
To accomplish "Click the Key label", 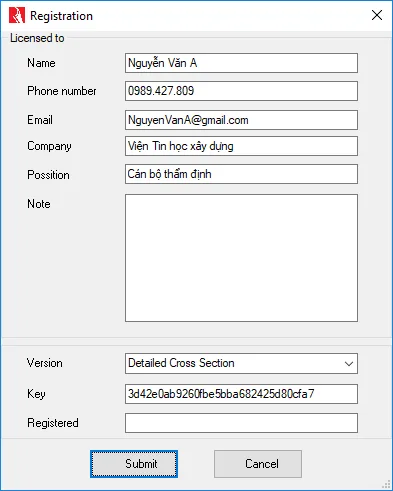I will [36, 394].
